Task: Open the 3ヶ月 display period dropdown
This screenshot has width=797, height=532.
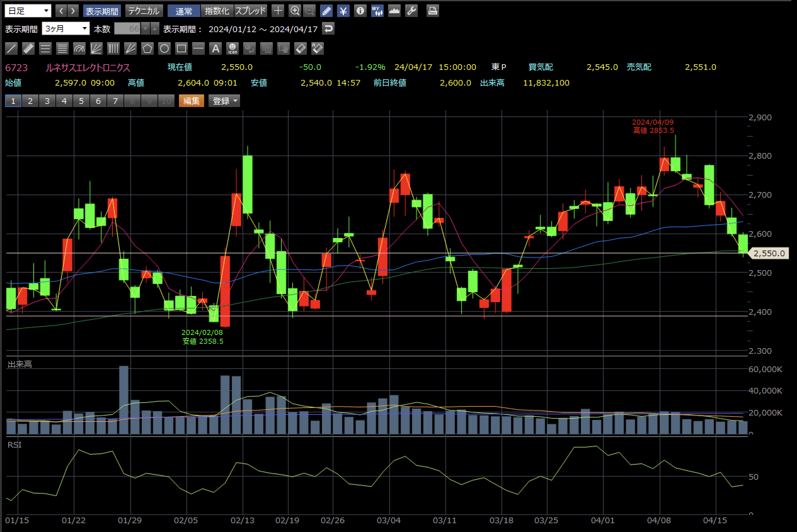Action: click(66, 29)
